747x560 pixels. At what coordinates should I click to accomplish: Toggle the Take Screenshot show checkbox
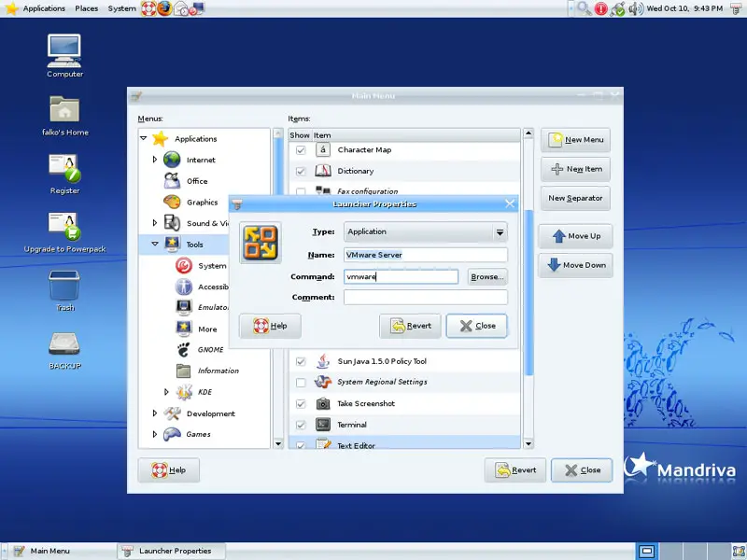click(x=301, y=404)
